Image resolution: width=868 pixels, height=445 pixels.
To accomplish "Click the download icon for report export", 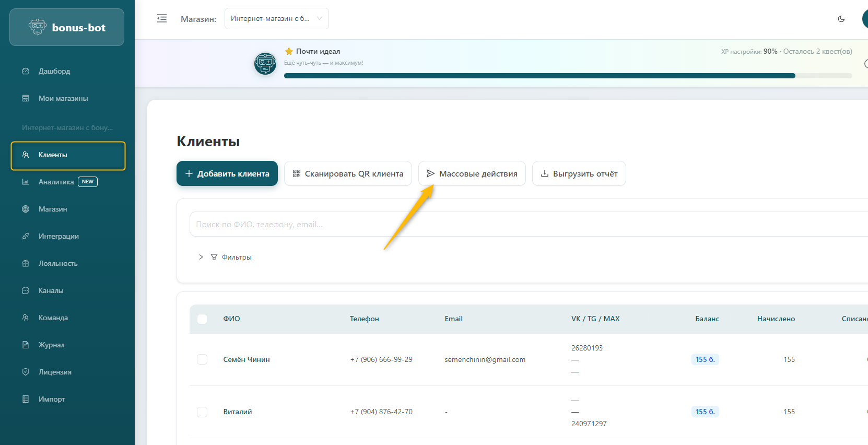I will 544,173.
